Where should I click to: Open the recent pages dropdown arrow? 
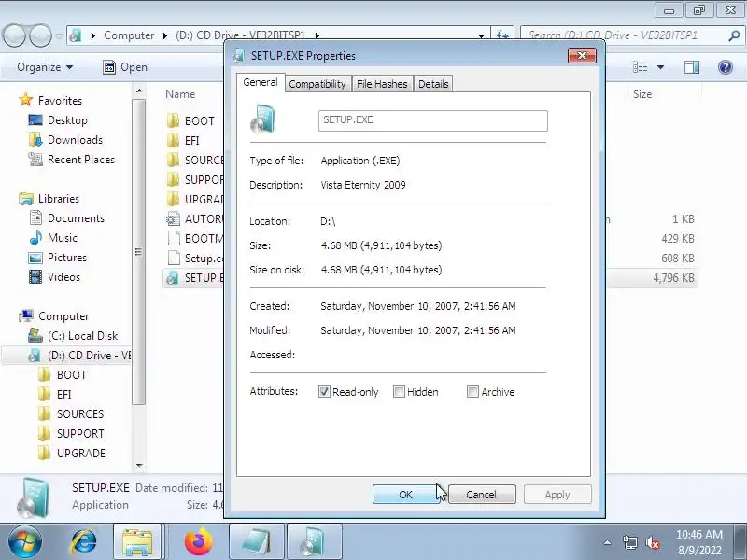pyautogui.click(x=59, y=35)
